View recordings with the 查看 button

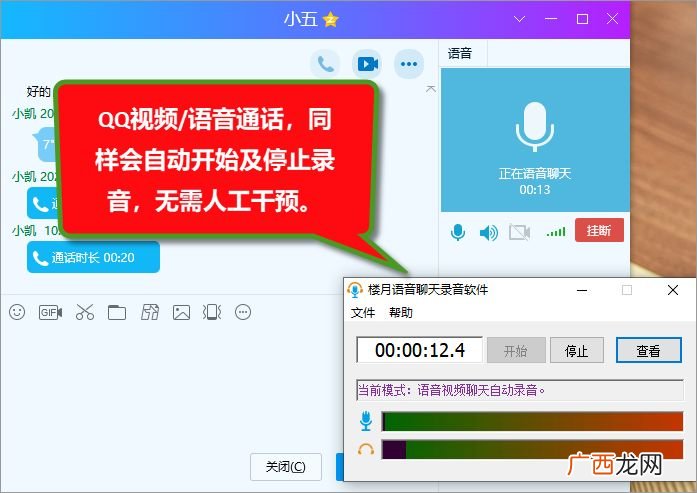(x=649, y=350)
